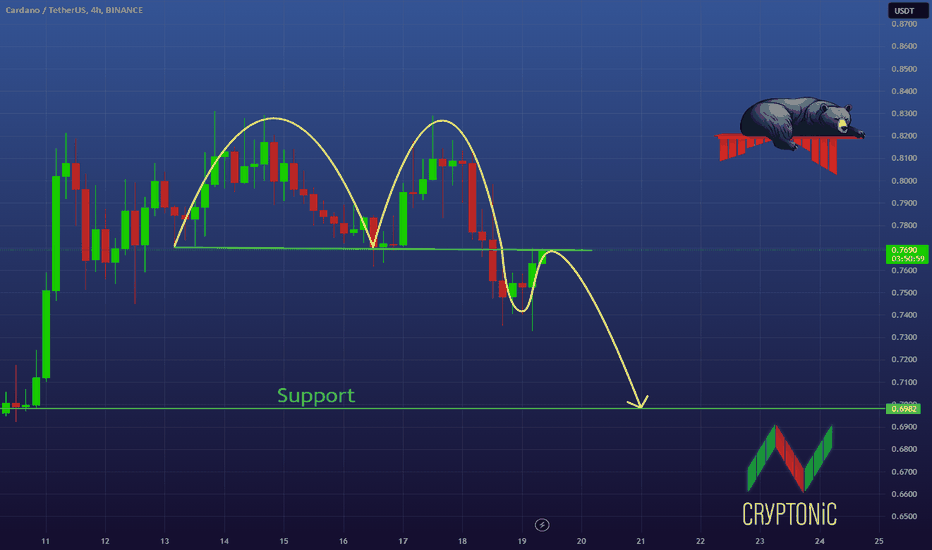Click the 0.7800 price scale value
932x550 pixels.
click(904, 225)
